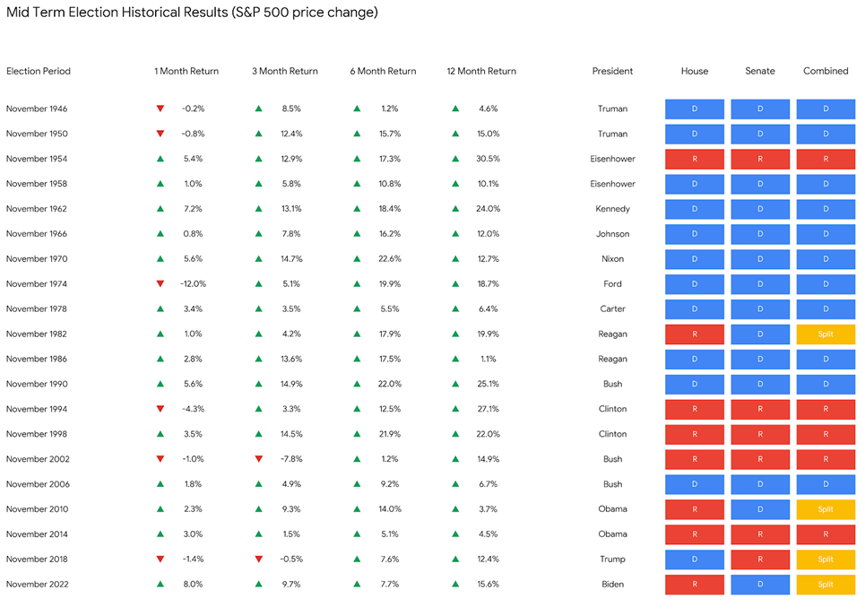Click the Combined column header
This screenshot has width=865, height=616.
pos(826,71)
